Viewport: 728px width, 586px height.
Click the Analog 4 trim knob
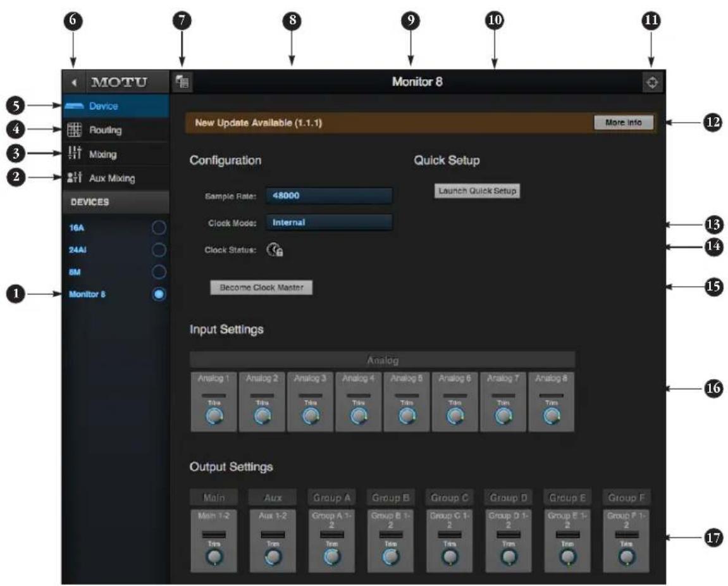click(359, 416)
